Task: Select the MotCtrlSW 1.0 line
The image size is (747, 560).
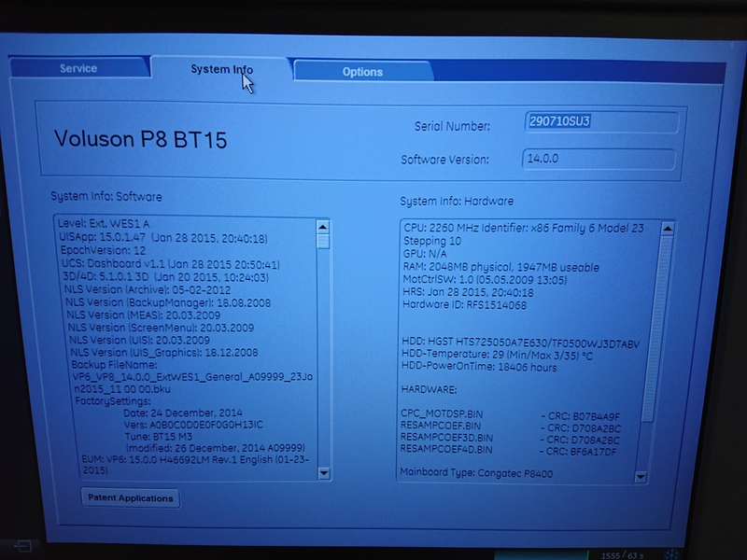Action: tap(485, 279)
